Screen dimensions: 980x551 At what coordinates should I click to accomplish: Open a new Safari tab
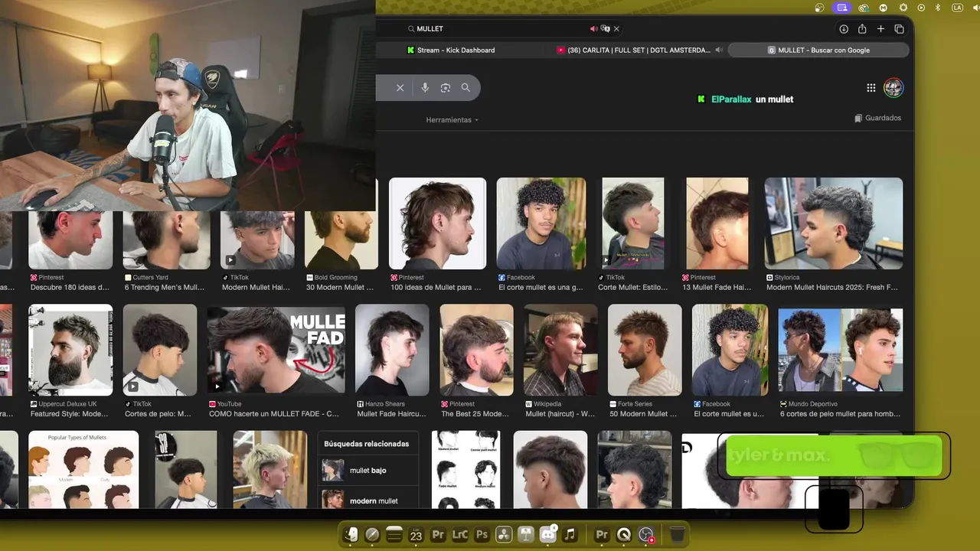tap(880, 29)
